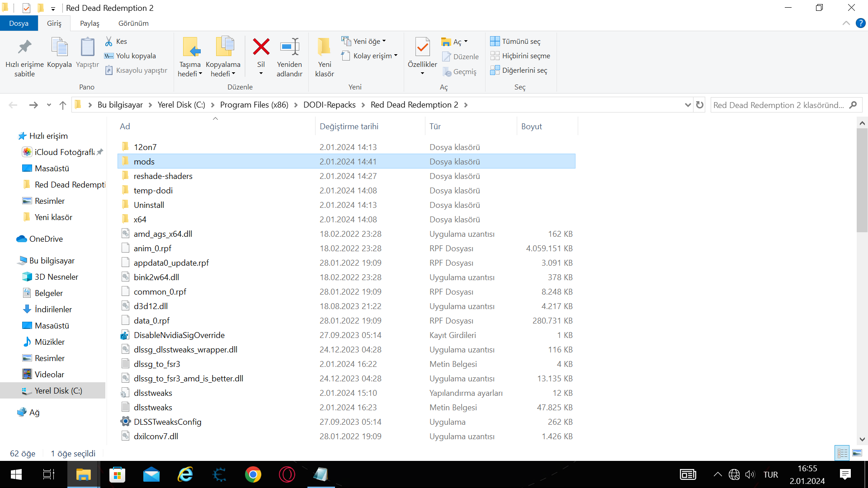Click Tümünü seç select all
868x488 pixels.
coord(520,41)
